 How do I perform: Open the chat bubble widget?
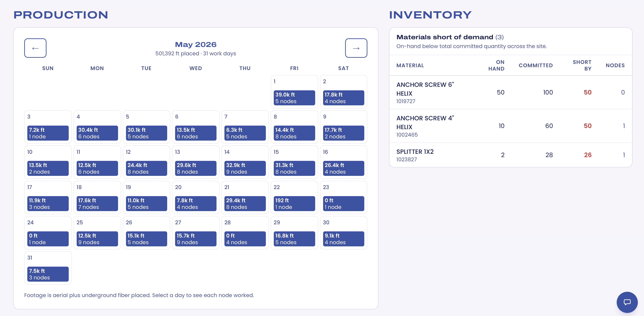tap(627, 302)
